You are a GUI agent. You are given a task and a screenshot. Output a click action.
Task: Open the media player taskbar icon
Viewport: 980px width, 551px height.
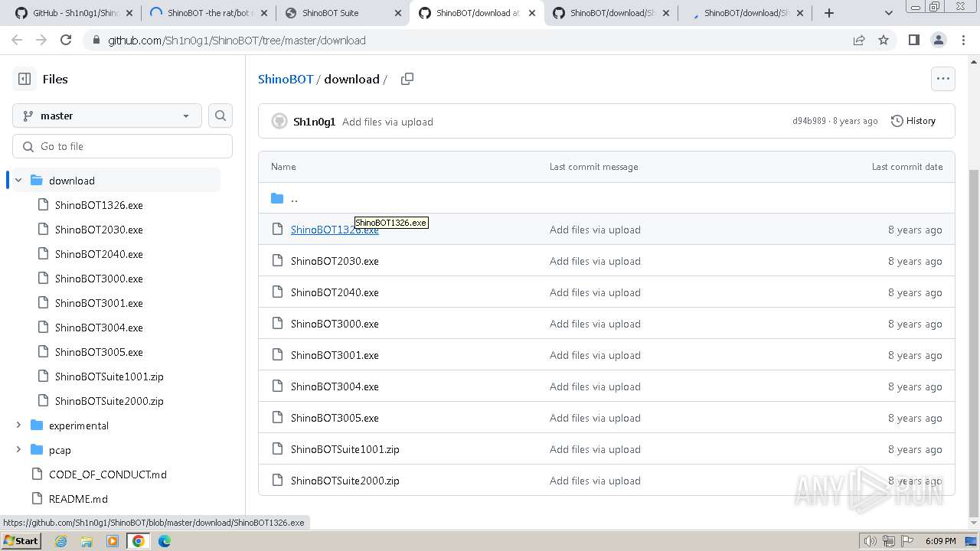tap(113, 541)
